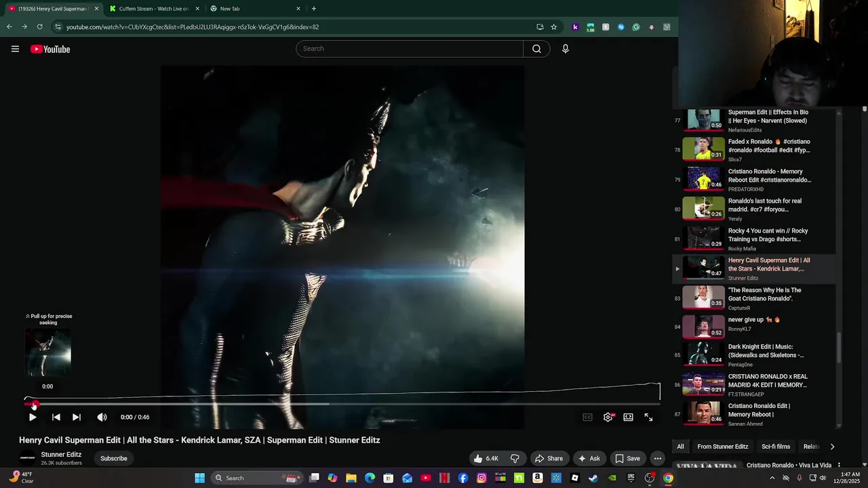Open the taskbar clock and date
Screen dimensions: 868x488
coord(848,478)
